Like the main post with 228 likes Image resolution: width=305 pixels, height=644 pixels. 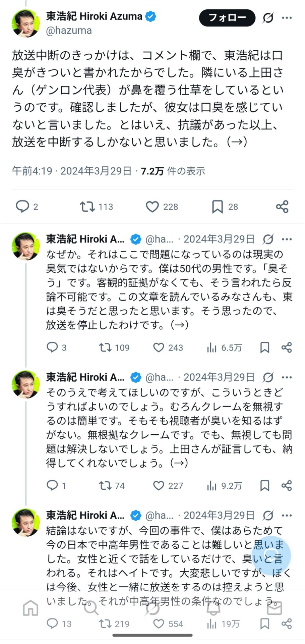point(152,207)
